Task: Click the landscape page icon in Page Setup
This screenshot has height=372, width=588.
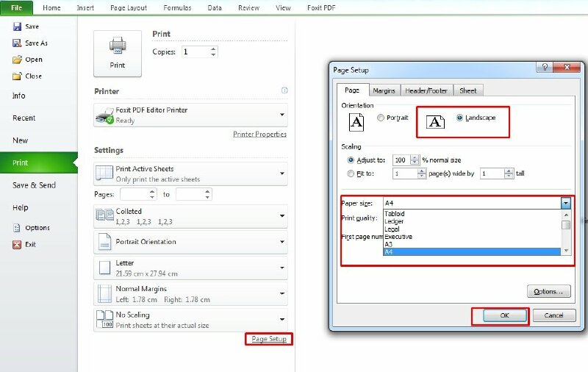Action: pyautogui.click(x=435, y=122)
